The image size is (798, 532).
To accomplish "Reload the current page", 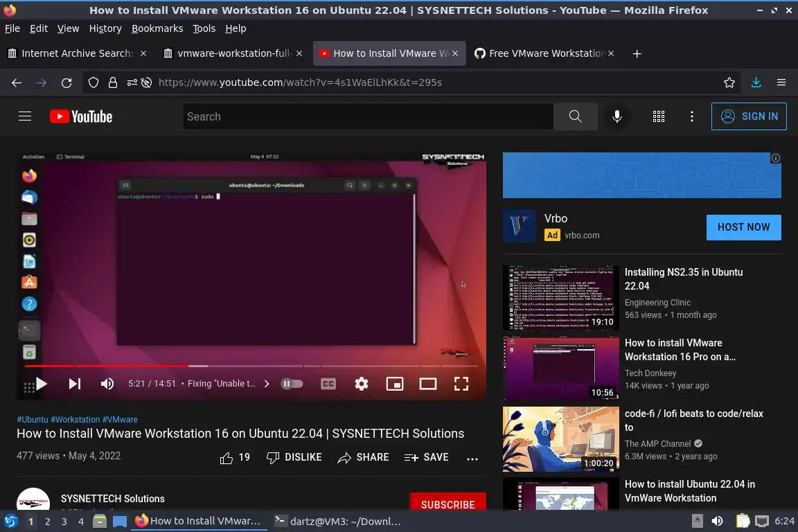I will pos(66,82).
